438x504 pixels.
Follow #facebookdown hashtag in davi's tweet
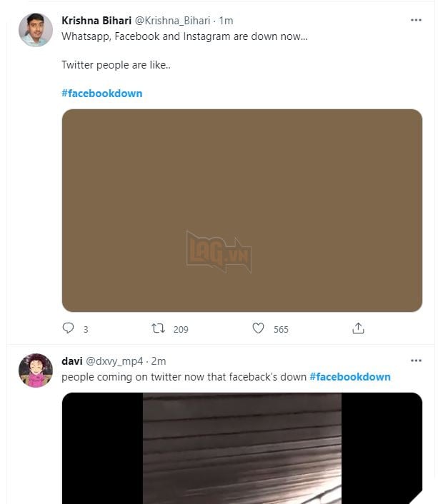[x=350, y=377]
